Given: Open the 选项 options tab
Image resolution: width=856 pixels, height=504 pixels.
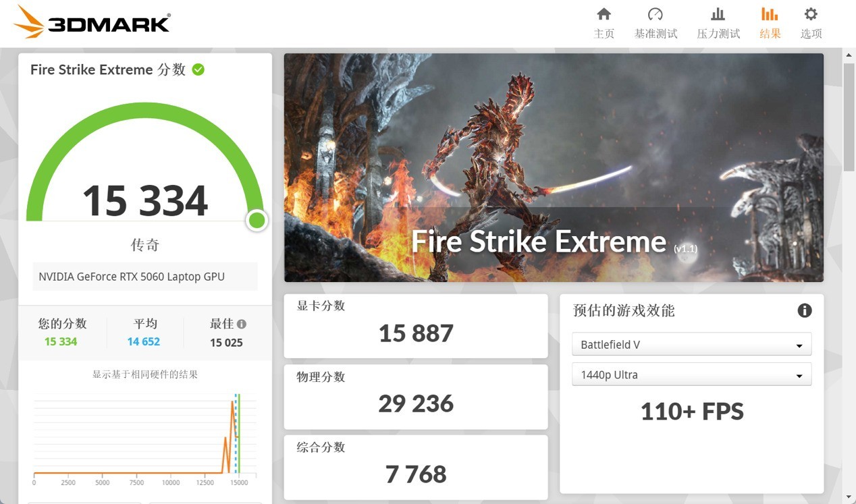Looking at the screenshot, I should (x=811, y=24).
